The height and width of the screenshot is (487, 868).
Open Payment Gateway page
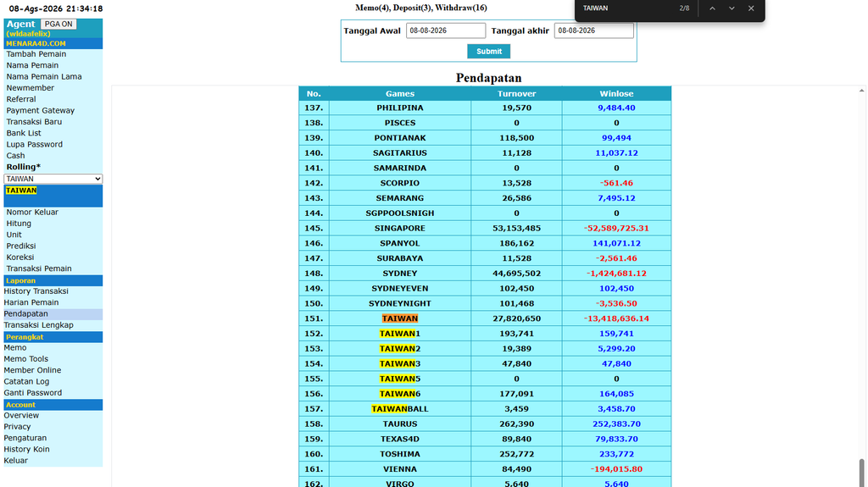[x=40, y=111]
